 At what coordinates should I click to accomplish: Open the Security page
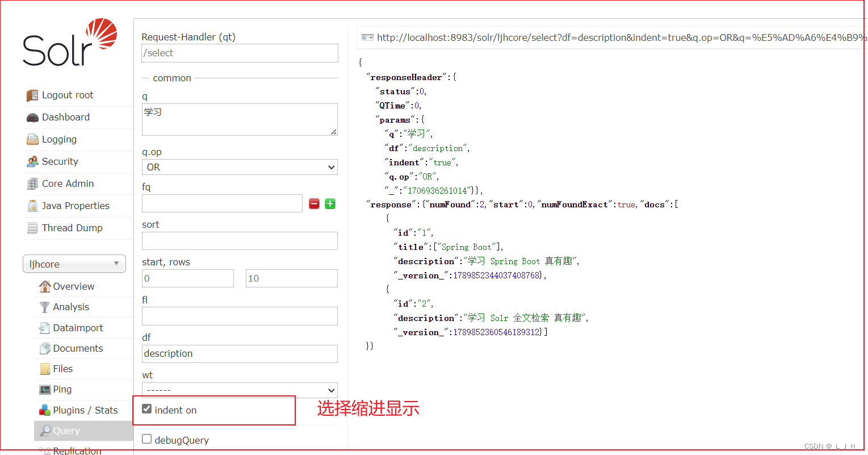(60, 162)
